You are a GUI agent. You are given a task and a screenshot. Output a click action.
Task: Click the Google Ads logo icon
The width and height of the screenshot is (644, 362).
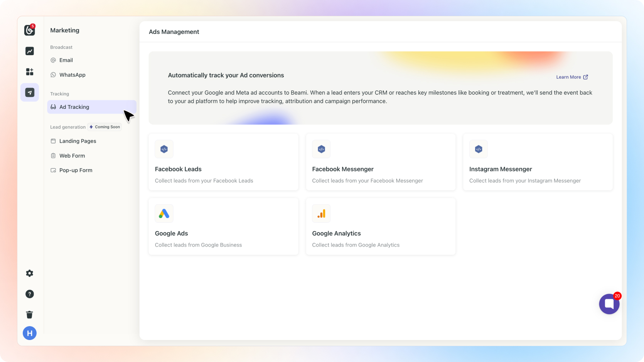tap(164, 213)
